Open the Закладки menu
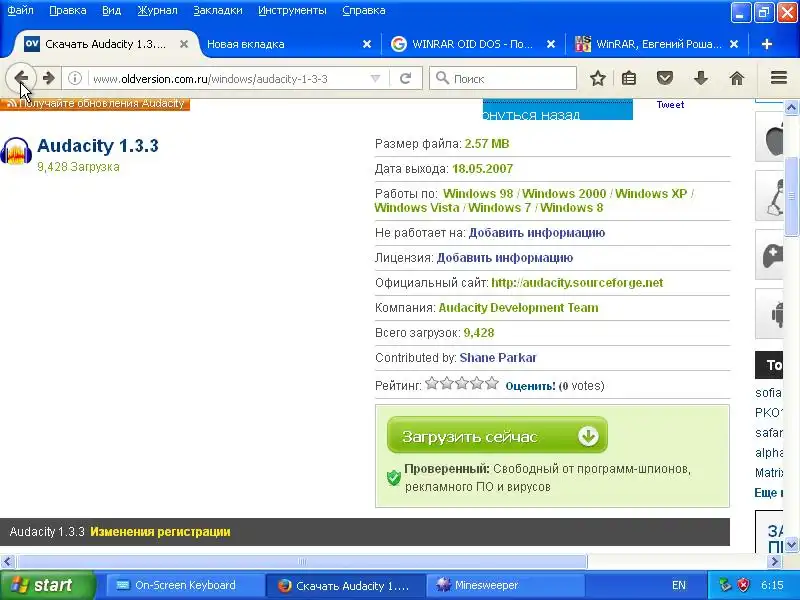 pyautogui.click(x=218, y=10)
